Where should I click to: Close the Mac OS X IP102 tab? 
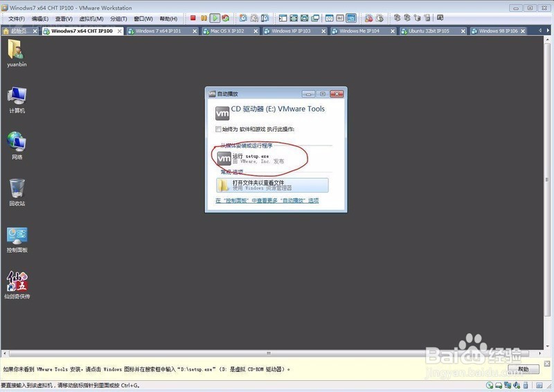pyautogui.click(x=256, y=31)
